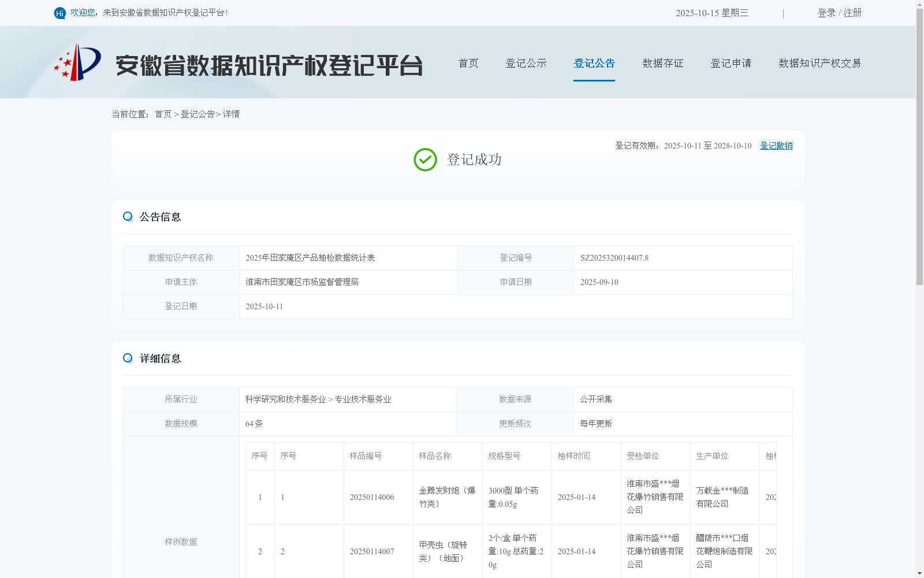Image resolution: width=924 pixels, height=578 pixels.
Task: Click 首页 in the breadcrumb
Action: (163, 114)
